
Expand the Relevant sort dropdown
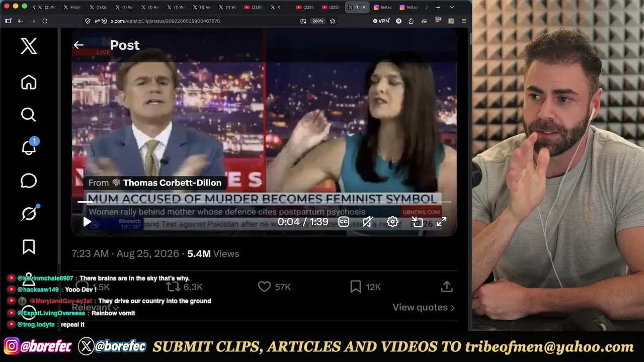coord(96,307)
